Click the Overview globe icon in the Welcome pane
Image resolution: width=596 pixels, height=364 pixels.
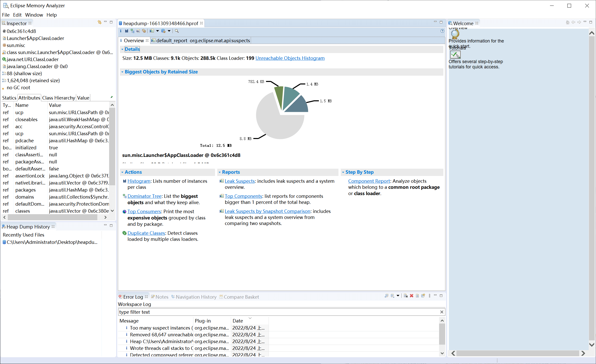pyautogui.click(x=455, y=34)
